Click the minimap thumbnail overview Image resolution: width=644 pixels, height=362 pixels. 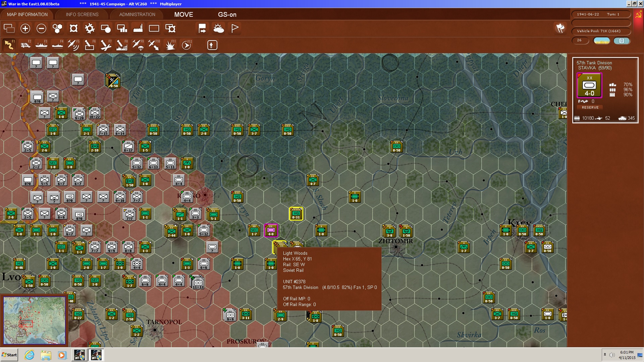34,320
